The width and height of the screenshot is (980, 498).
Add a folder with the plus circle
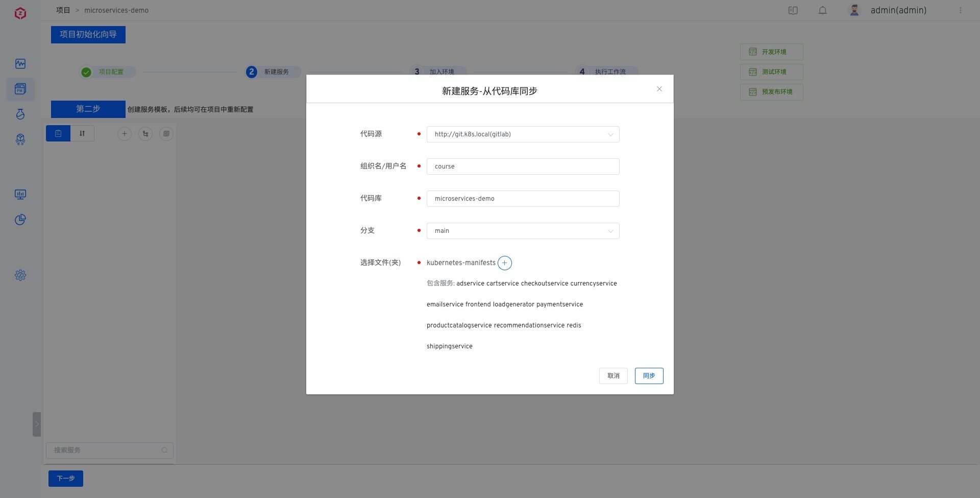click(x=504, y=263)
